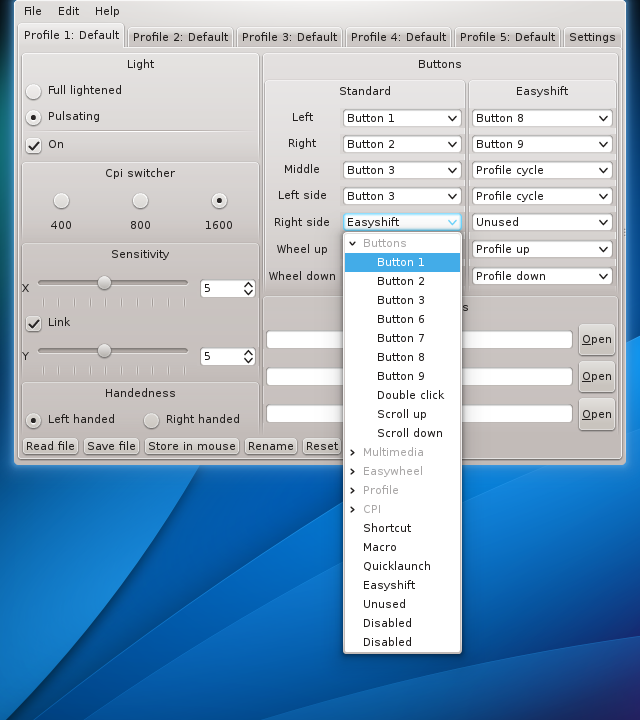Close the Right side Easyshift dropdown
The width and height of the screenshot is (640, 720).
(402, 222)
